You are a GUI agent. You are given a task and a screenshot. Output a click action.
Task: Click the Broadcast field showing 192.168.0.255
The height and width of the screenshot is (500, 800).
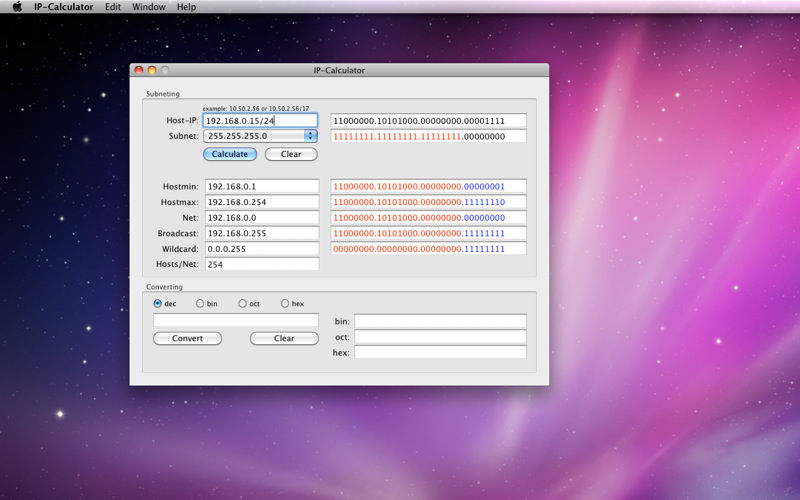click(x=262, y=233)
